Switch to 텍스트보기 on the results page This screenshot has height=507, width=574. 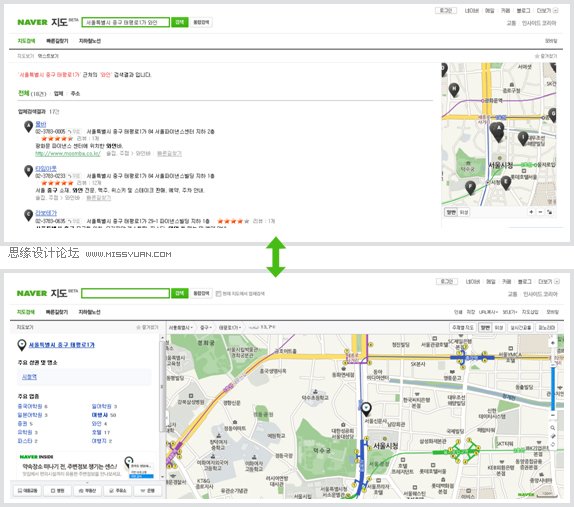[x=48, y=56]
